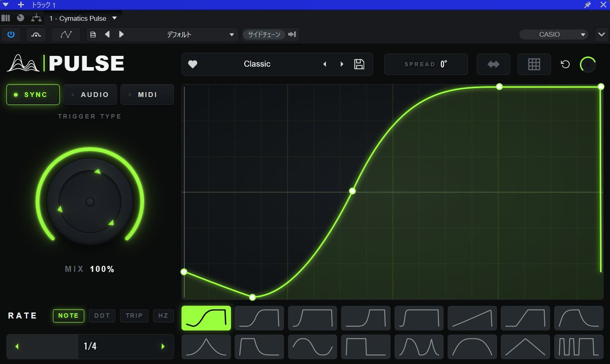Screen dimensions: 610x364
Task: Enable NOTE rate mode
Action: tap(69, 316)
